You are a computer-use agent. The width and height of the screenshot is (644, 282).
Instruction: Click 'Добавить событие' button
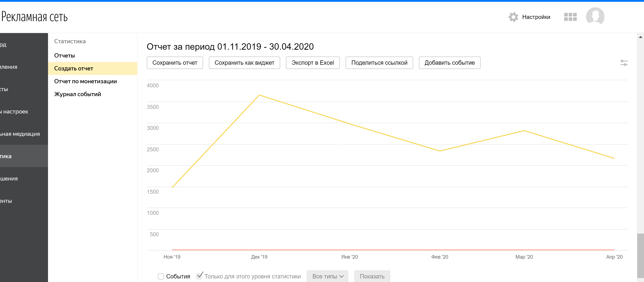coord(449,63)
